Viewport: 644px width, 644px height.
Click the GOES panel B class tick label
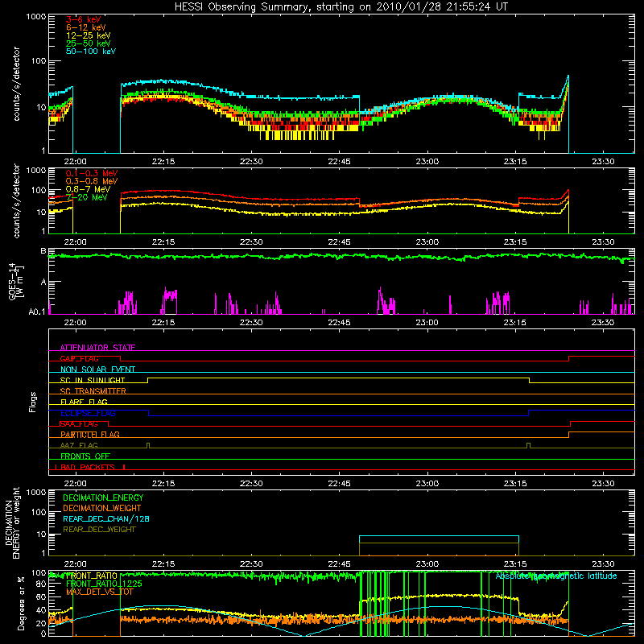pos(43,251)
